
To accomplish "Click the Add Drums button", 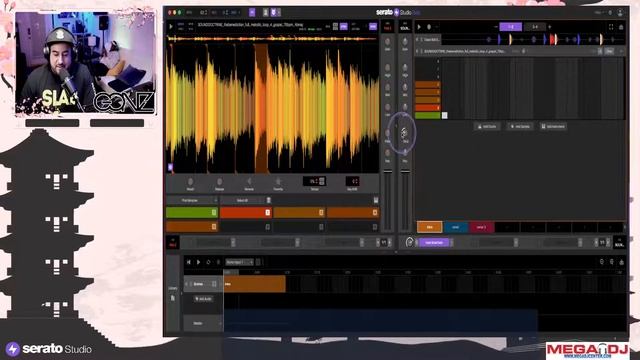I will (x=487, y=127).
